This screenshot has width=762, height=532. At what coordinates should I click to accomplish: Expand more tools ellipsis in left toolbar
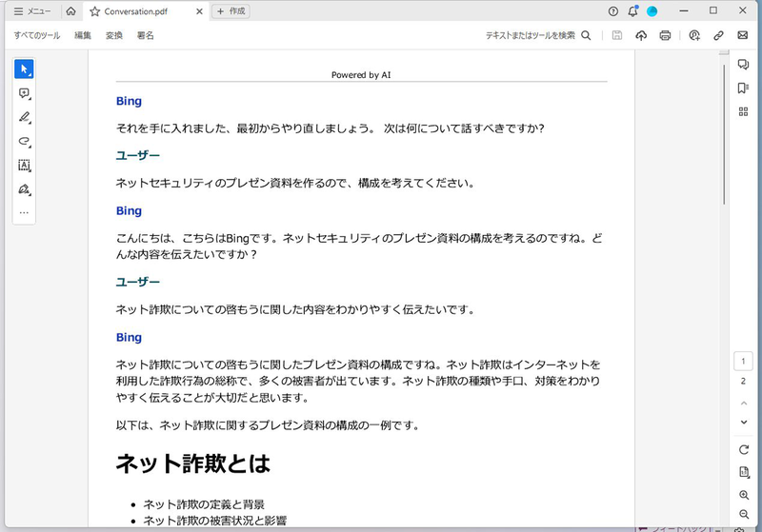coord(24,212)
